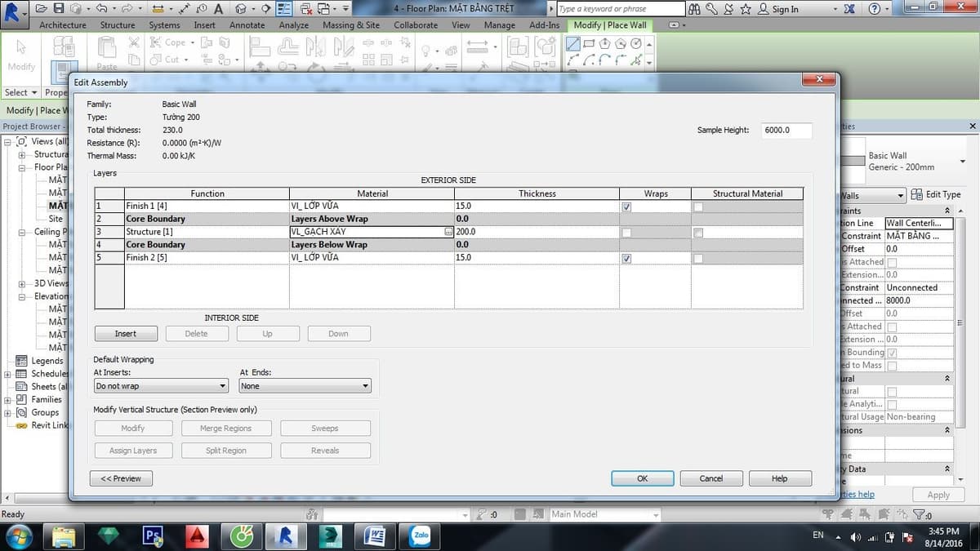This screenshot has height=551, width=980.
Task: Click the filter icon in the status bar
Action: pyautogui.click(x=920, y=514)
